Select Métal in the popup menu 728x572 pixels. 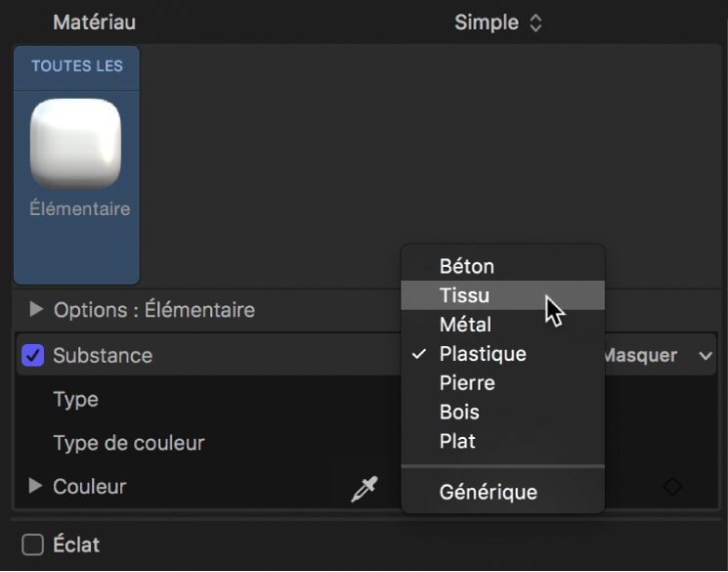(x=466, y=325)
